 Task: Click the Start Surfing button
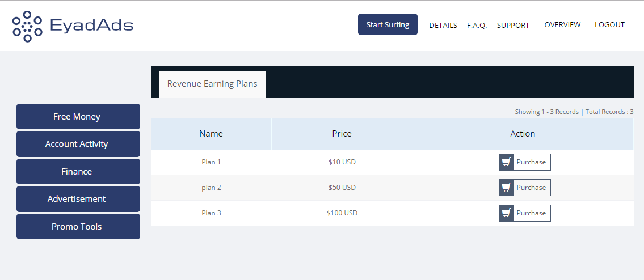(x=388, y=24)
